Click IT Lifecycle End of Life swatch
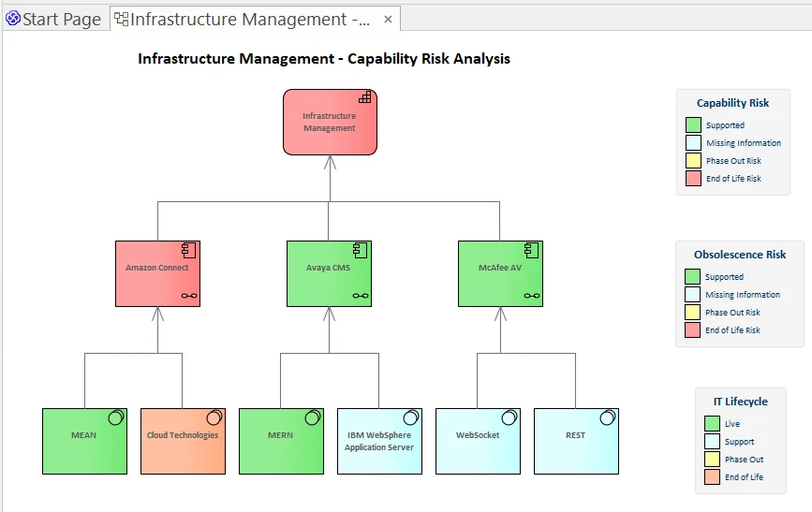The width and height of the screenshot is (812, 512). click(712, 476)
